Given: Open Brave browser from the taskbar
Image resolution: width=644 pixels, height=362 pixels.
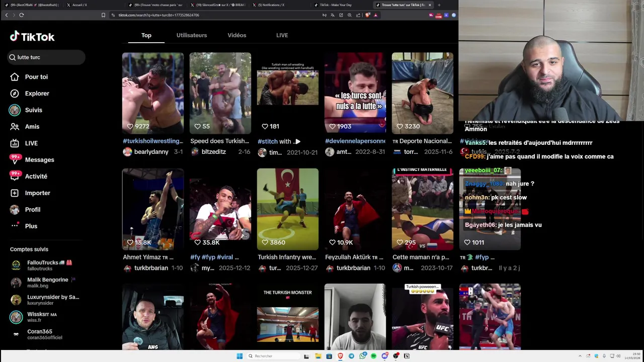Looking at the screenshot, I should [340, 356].
